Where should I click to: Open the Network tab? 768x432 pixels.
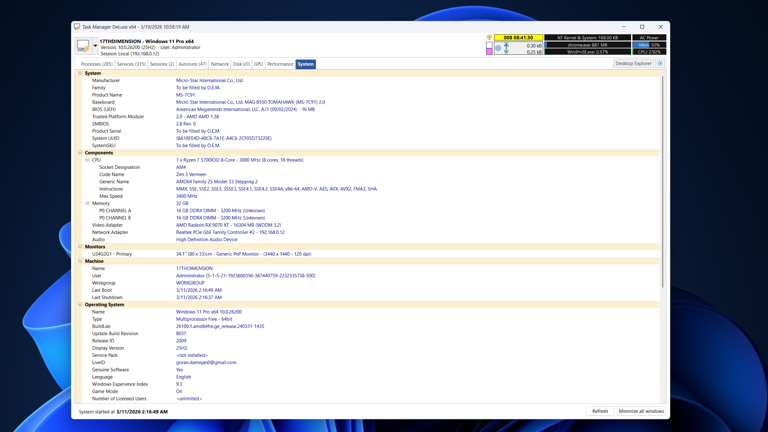219,64
